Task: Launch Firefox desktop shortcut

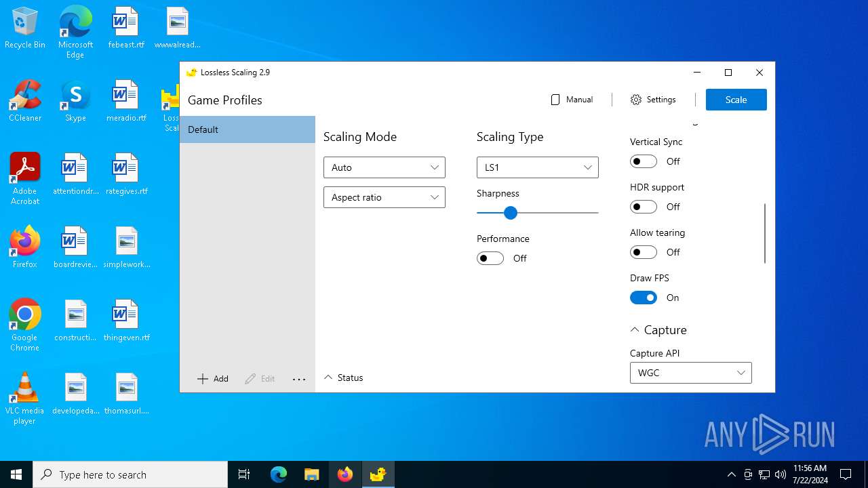Action: 25,248
